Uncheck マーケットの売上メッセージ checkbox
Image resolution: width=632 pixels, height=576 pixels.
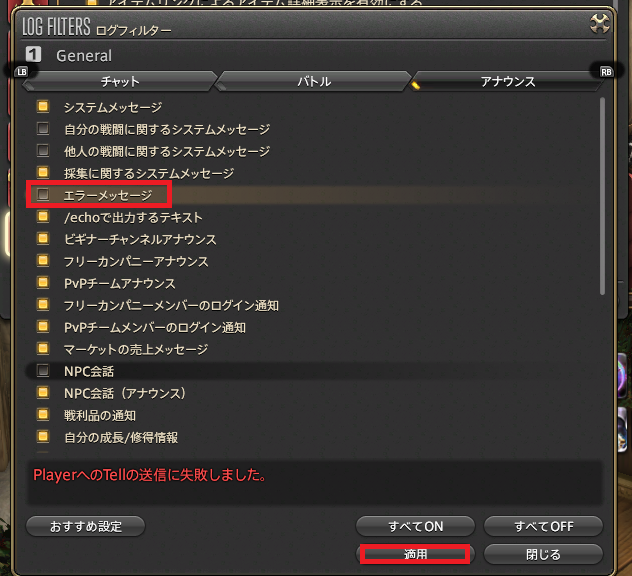pos(43,349)
